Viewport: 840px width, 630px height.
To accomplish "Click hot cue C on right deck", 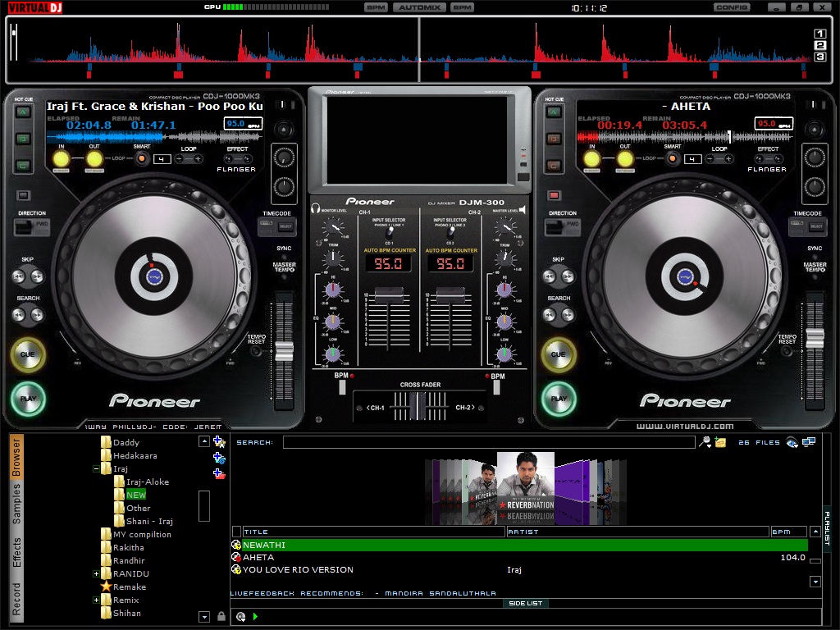I will coord(554,166).
